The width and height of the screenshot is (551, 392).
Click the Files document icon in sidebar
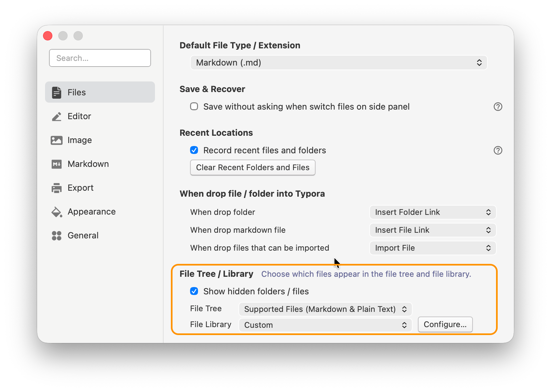tap(57, 92)
